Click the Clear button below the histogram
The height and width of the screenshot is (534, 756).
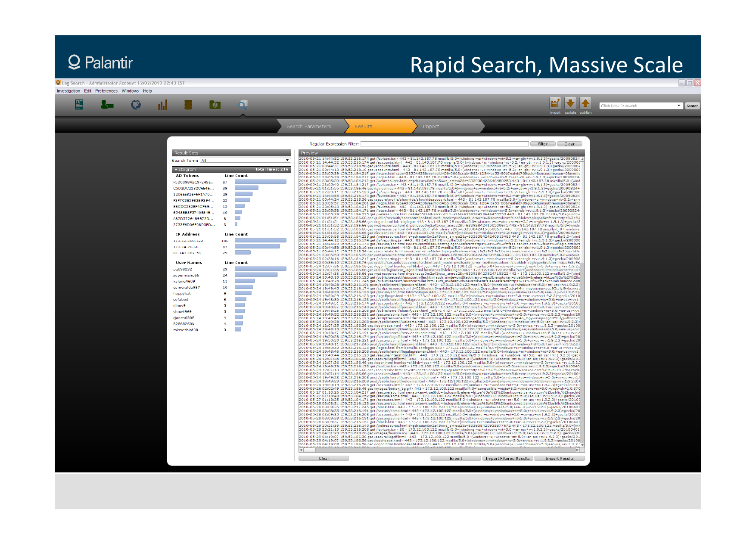tap(324, 458)
